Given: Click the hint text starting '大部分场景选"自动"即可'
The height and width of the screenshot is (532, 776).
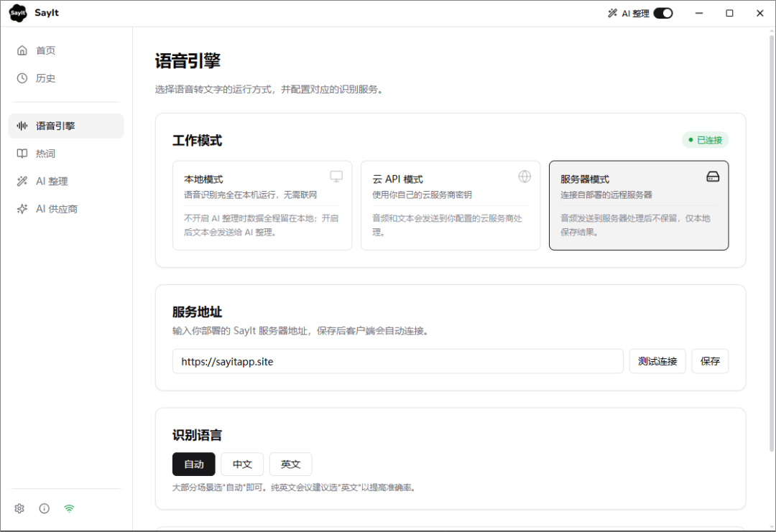Looking at the screenshot, I should point(295,487).
